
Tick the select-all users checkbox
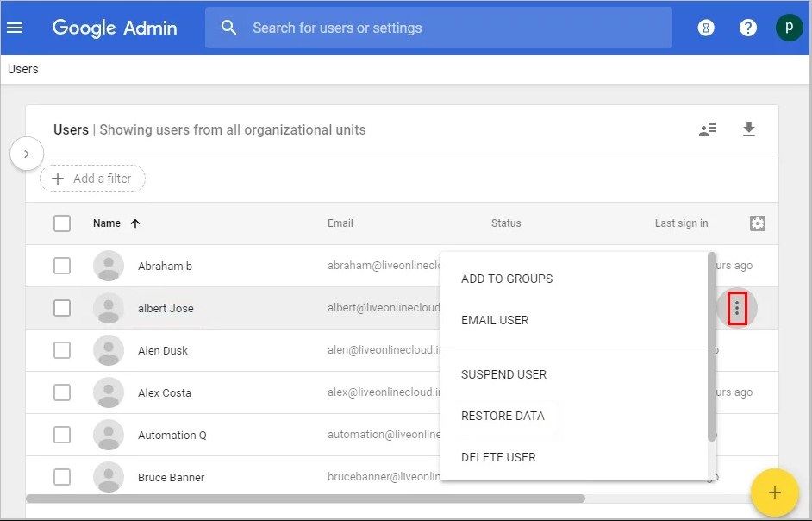62,223
